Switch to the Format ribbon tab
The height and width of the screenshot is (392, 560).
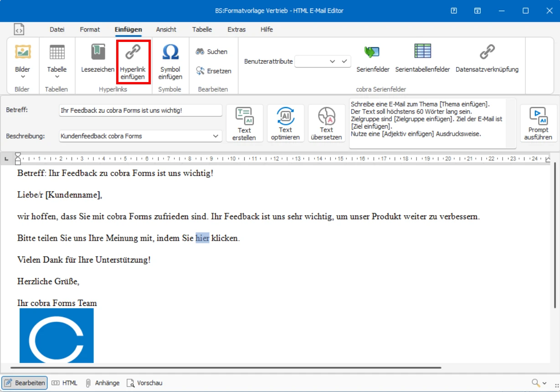coord(90,29)
